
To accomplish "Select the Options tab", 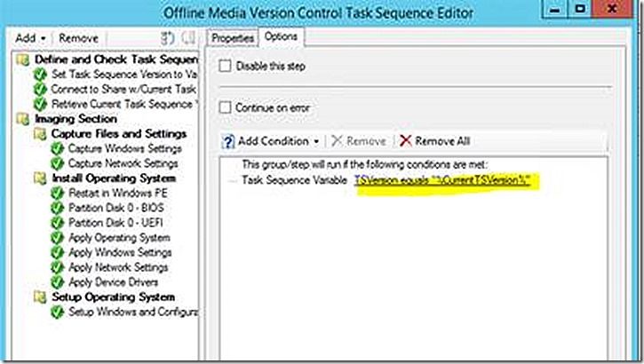I will 281,37.
